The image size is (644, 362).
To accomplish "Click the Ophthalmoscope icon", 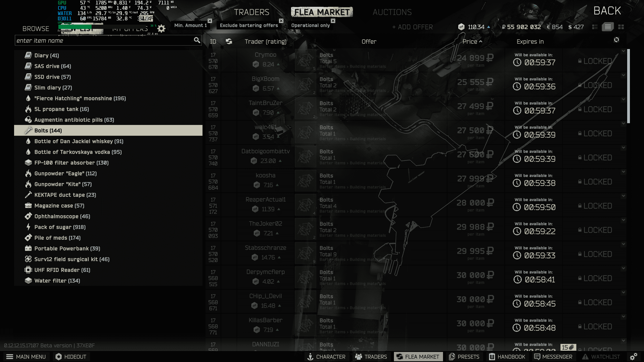I will [x=28, y=216].
